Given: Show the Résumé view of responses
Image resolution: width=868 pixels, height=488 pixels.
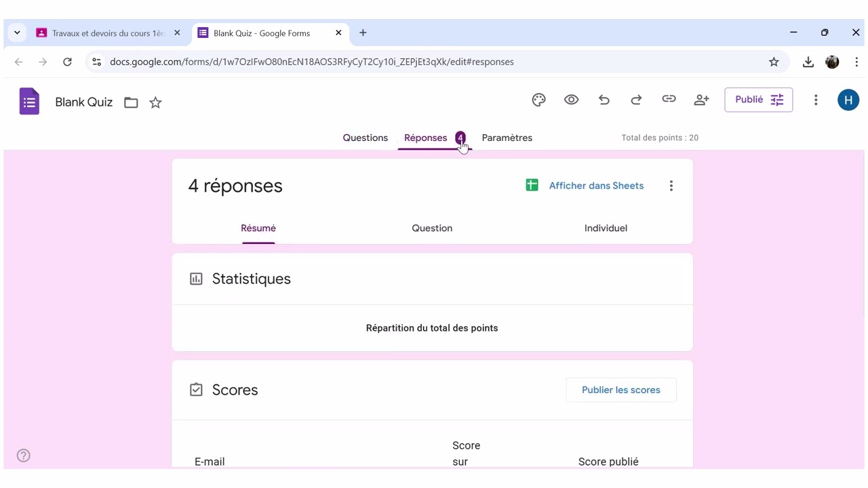Looking at the screenshot, I should coord(258,228).
